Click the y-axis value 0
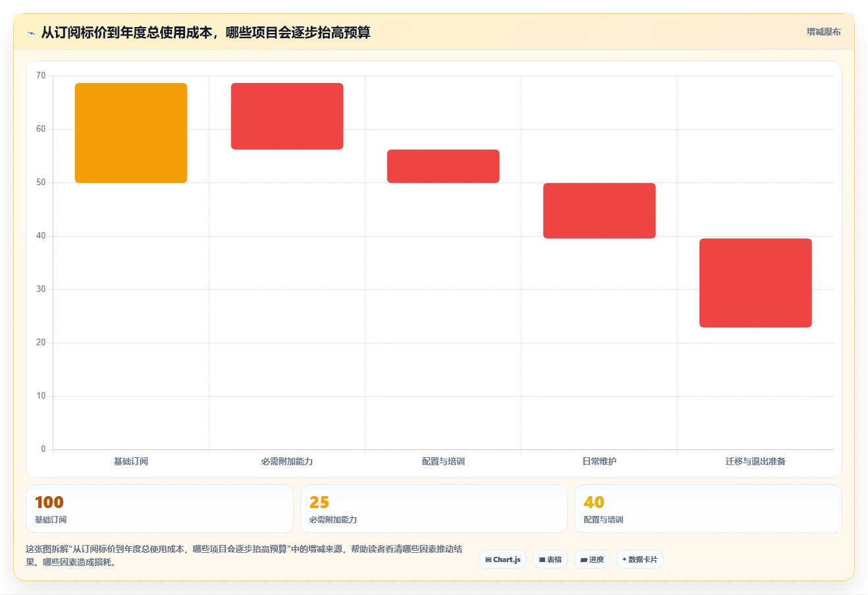 tap(43, 449)
